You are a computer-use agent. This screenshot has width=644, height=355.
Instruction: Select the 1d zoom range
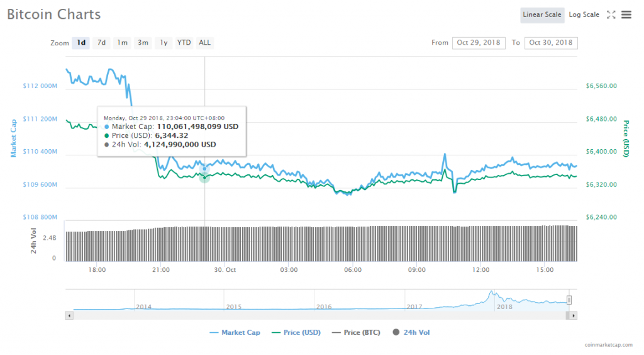pos(80,43)
